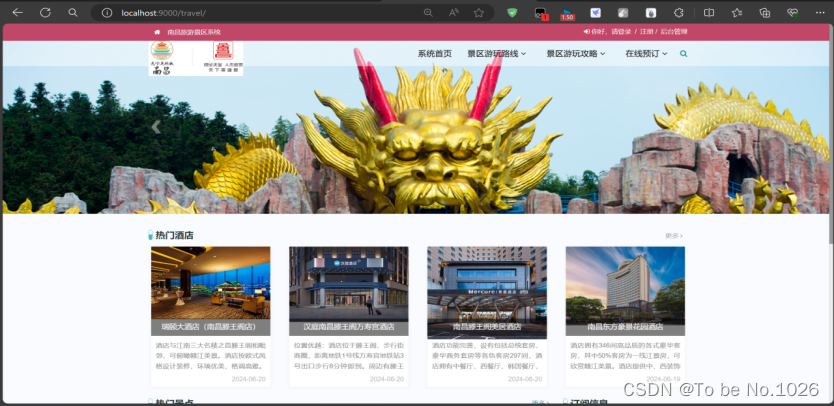Open the 南昌东方豪景花园酒店 photo
The height and width of the screenshot is (406, 834).
pos(626,283)
